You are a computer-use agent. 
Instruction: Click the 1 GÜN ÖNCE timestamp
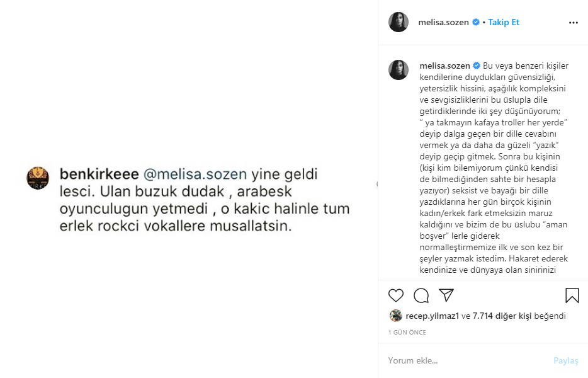click(407, 332)
